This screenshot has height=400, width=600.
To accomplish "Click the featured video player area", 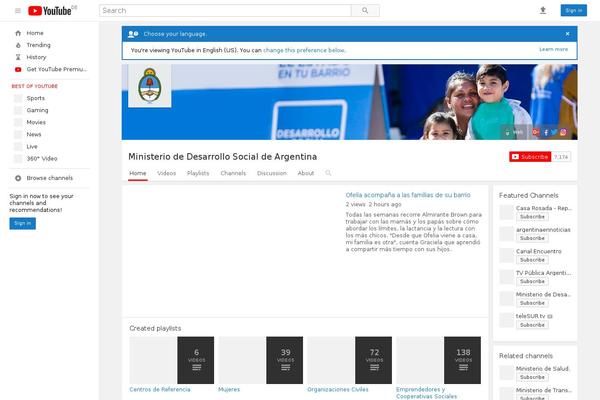I will pyautogui.click(x=234, y=251).
